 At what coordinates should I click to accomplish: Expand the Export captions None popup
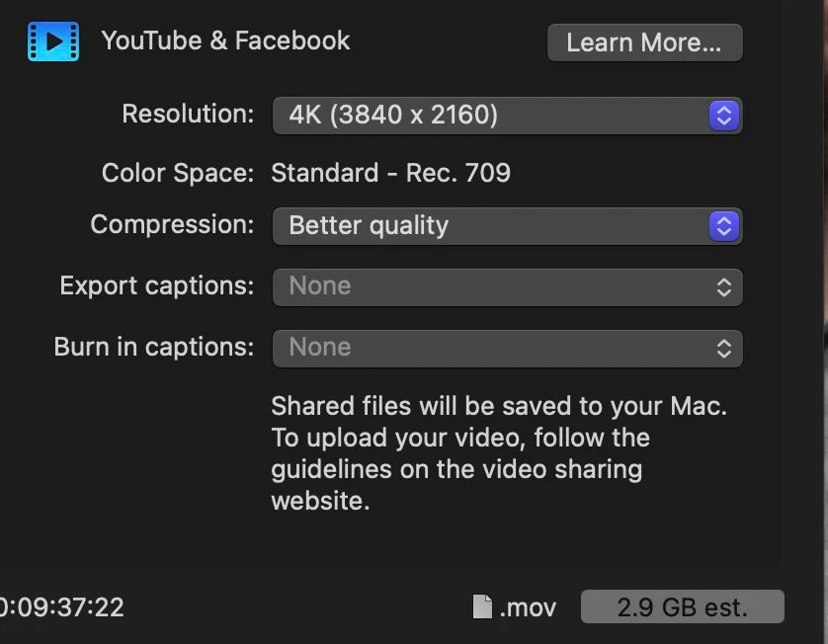point(508,287)
